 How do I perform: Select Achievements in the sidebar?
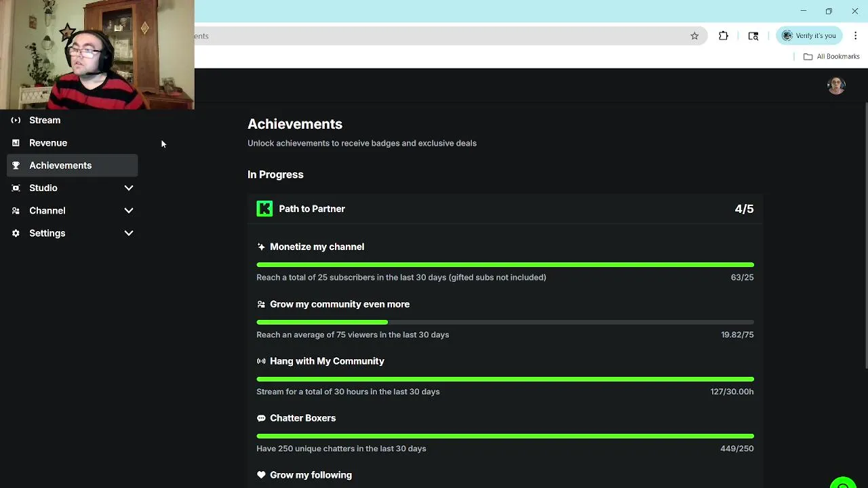pyautogui.click(x=73, y=165)
